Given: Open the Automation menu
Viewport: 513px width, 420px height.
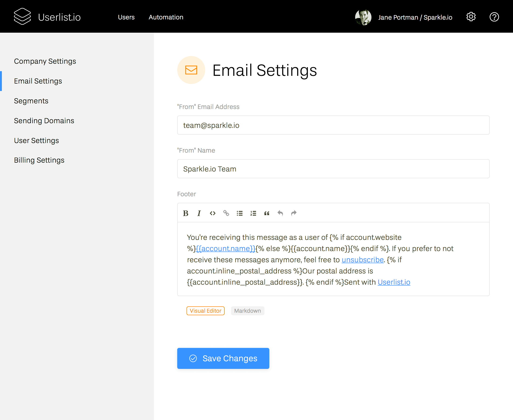Looking at the screenshot, I should coord(166,17).
